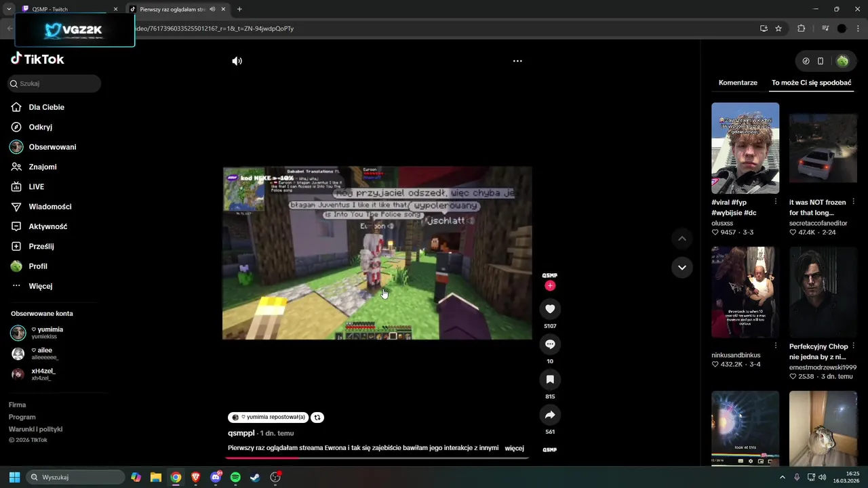The width and height of the screenshot is (868, 488).
Task: Follow QSMP using the red plus badge
Action: [x=550, y=285]
